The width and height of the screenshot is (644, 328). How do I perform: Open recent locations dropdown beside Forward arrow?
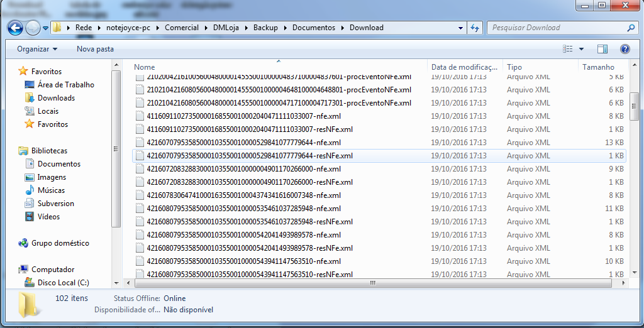(x=45, y=28)
